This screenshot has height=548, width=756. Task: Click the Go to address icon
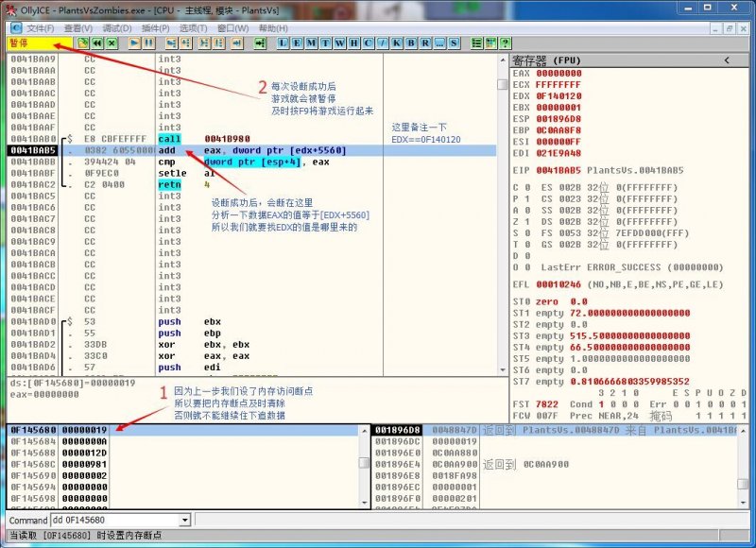pyautogui.click(x=260, y=43)
